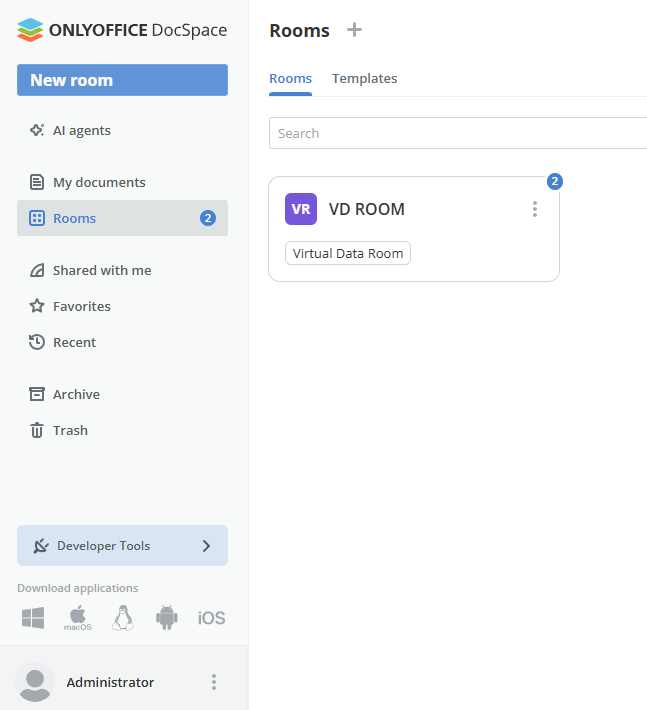This screenshot has width=647, height=710.
Task: Open the Administrator three-dot profile menu
Action: (213, 682)
